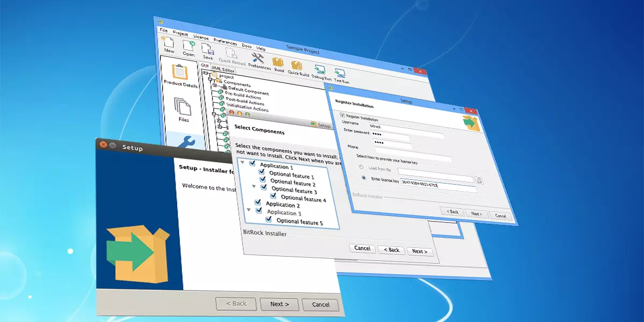Open the License menu
The height and width of the screenshot is (322, 644).
[201, 37]
